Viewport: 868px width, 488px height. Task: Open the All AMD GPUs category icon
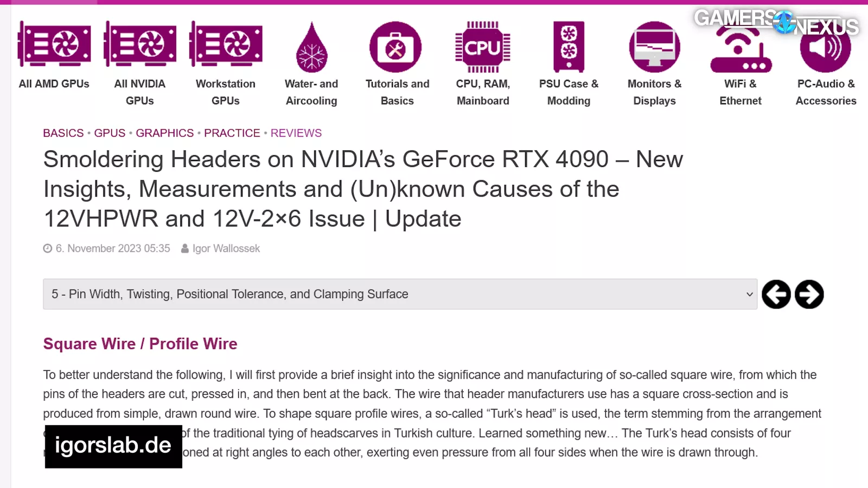[54, 44]
